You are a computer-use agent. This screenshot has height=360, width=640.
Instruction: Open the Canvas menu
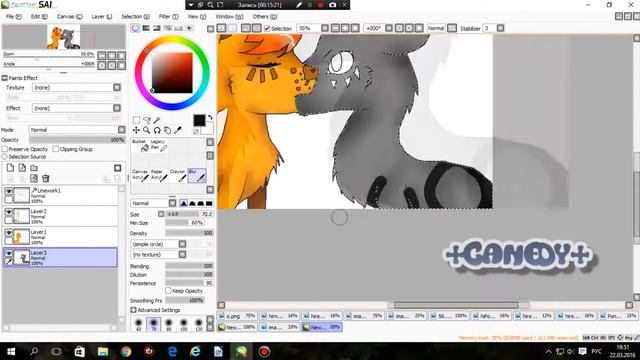pos(69,17)
